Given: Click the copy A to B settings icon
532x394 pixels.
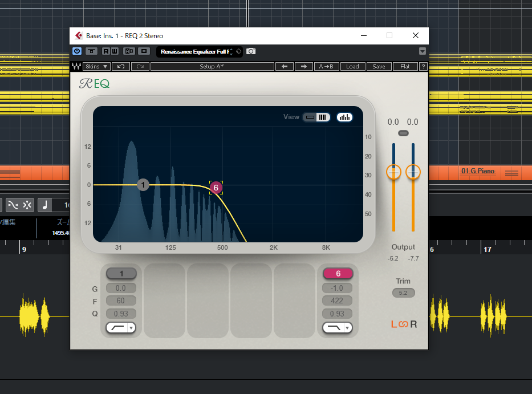Looking at the screenshot, I should point(144,51).
